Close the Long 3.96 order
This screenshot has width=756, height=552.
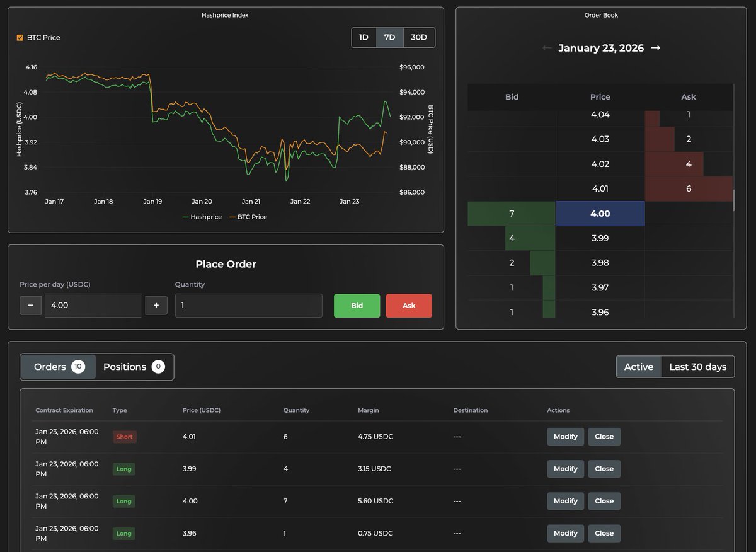coord(604,533)
